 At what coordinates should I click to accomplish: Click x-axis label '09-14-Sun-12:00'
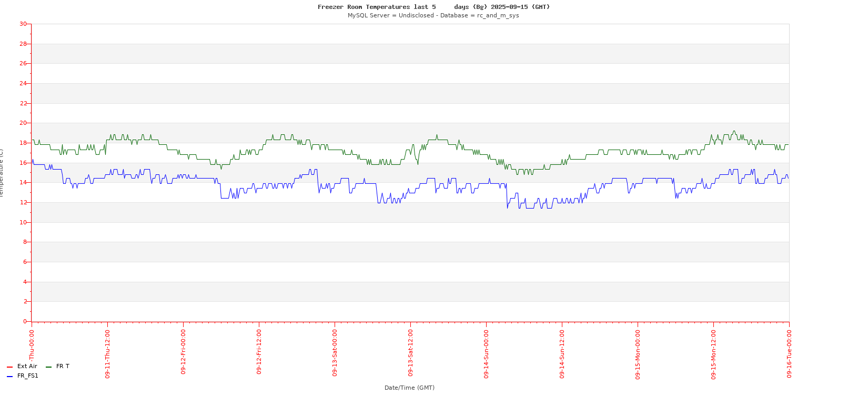pyautogui.click(x=562, y=354)
